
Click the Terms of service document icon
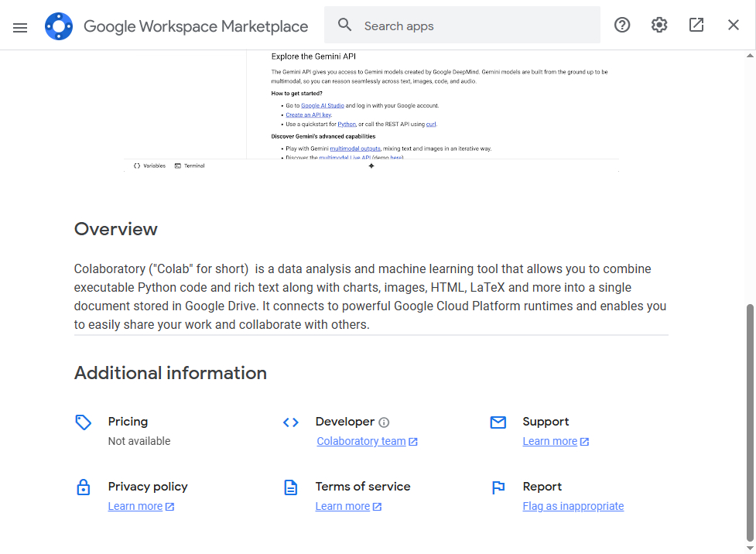291,487
